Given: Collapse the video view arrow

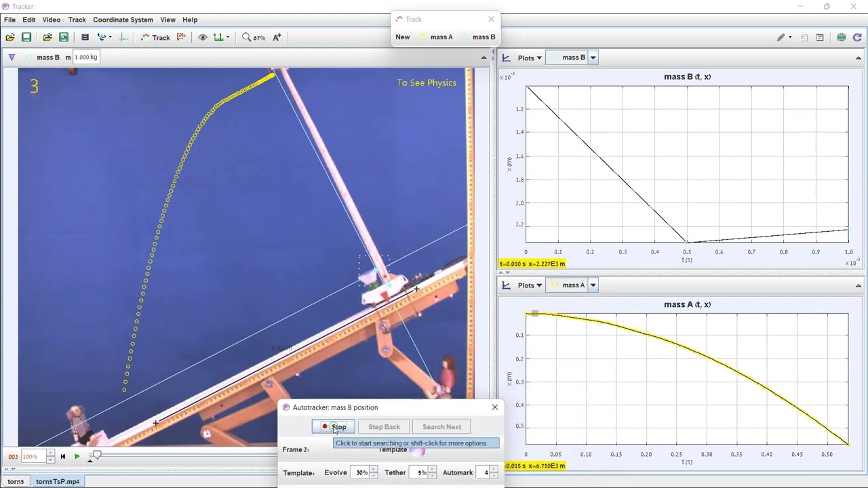Looking at the screenshot, I should pos(484,58).
